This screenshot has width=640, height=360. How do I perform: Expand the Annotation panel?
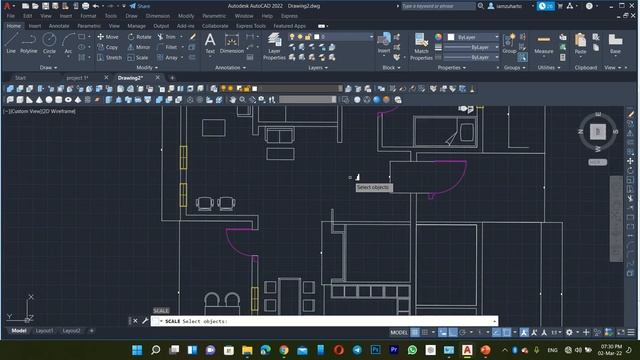(231, 67)
